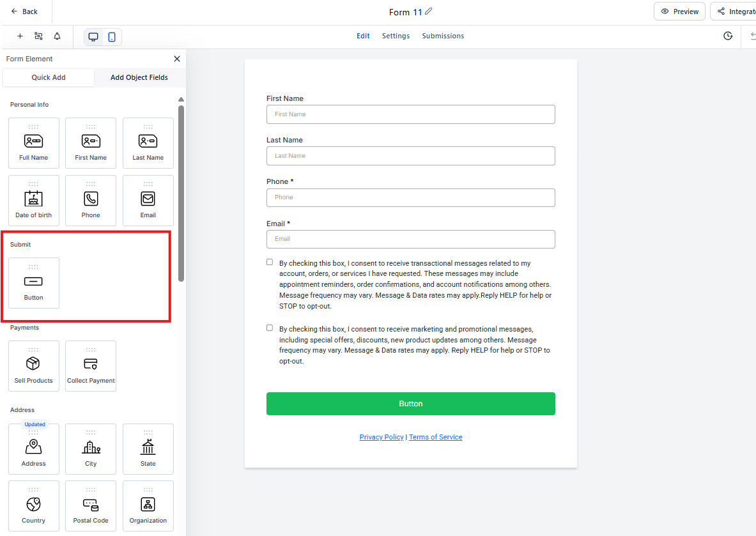Pick the Sell Products payment element
This screenshot has height=536, width=756.
[34, 366]
